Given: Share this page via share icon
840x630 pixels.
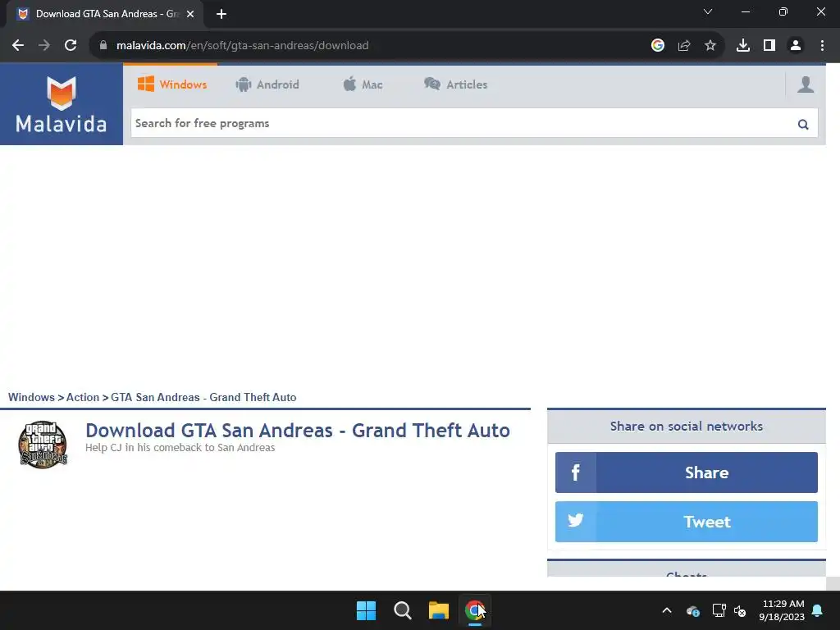Looking at the screenshot, I should pos(684,46).
